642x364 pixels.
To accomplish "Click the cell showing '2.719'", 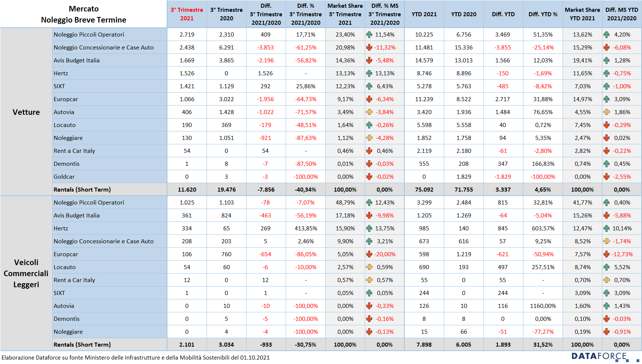I will tap(187, 35).
